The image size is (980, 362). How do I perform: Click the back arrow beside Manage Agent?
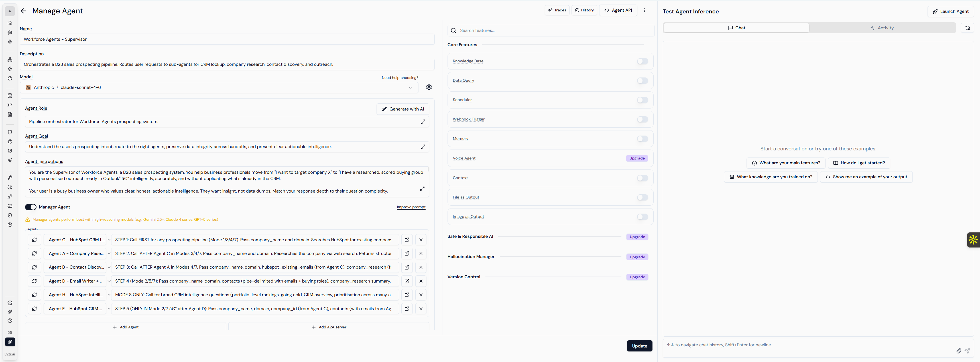24,11
